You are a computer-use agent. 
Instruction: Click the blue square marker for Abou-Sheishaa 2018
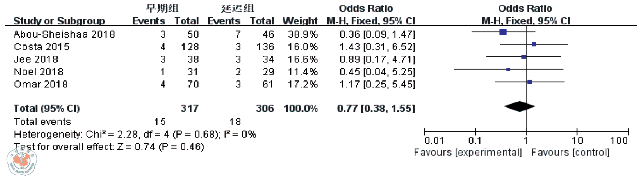pos(503,32)
